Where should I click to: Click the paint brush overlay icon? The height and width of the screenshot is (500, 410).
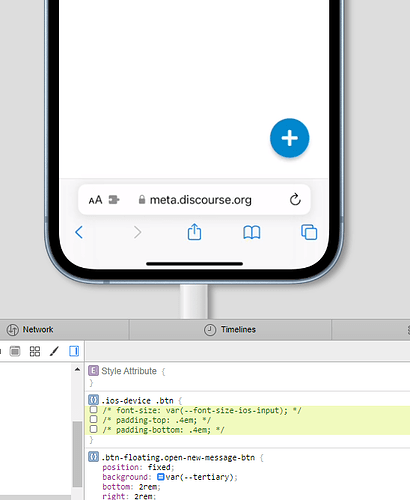(x=54, y=351)
